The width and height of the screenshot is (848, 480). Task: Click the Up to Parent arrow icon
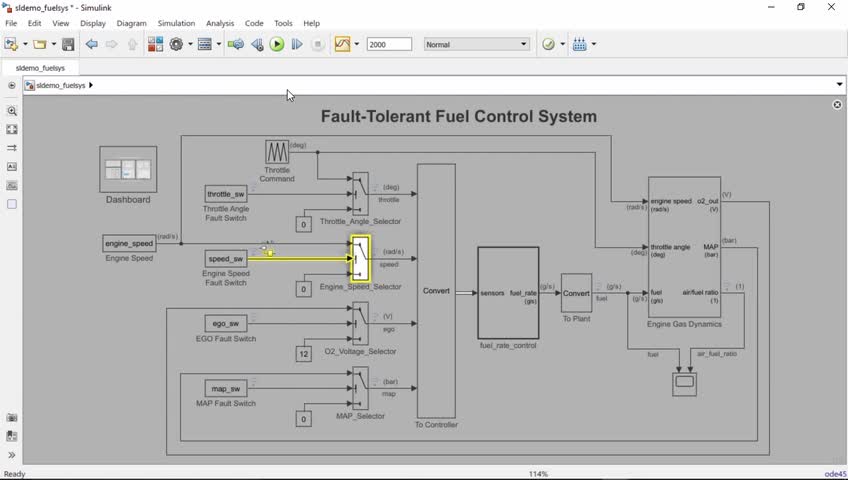pyautogui.click(x=132, y=44)
